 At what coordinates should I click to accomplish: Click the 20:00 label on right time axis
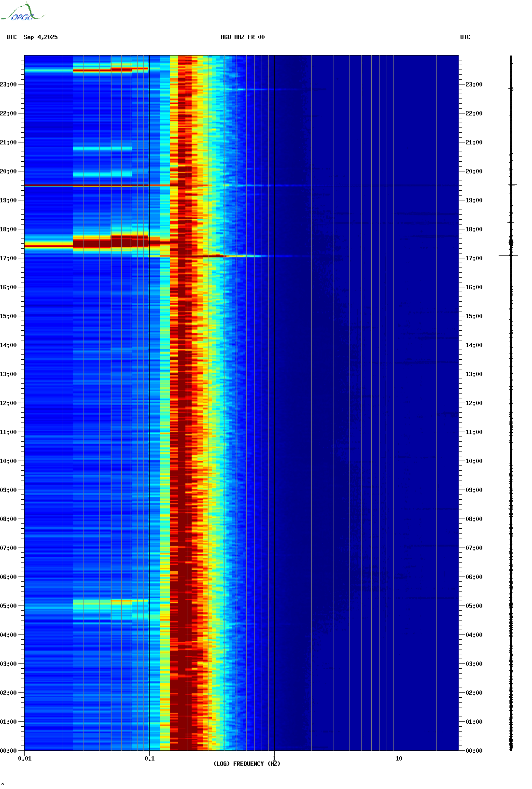[x=474, y=171]
